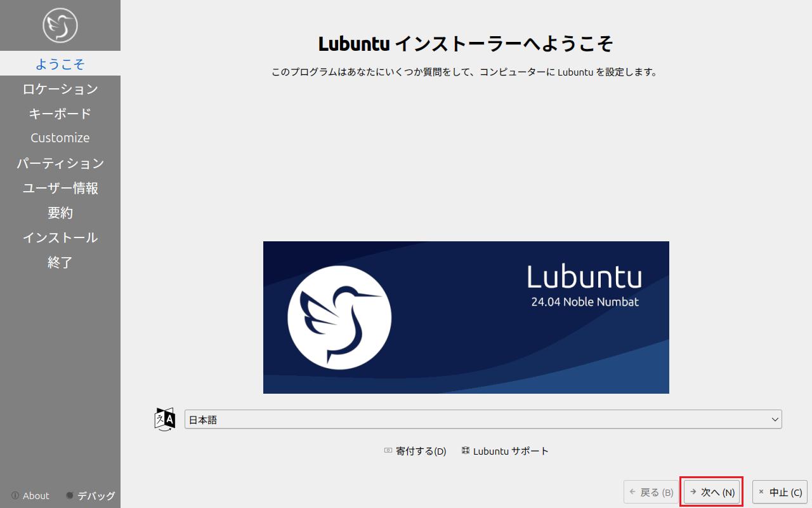
Task: Select the 要約 step in sidebar
Action: click(x=60, y=213)
